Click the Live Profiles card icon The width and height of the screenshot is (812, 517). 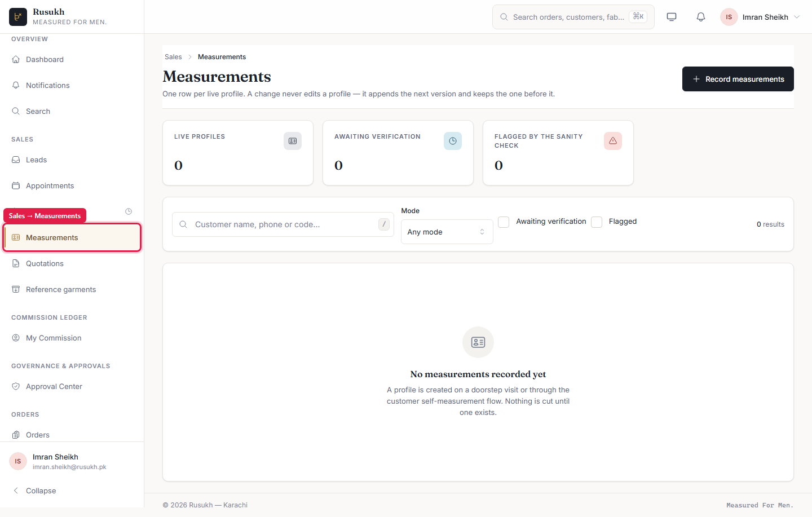[x=293, y=141]
